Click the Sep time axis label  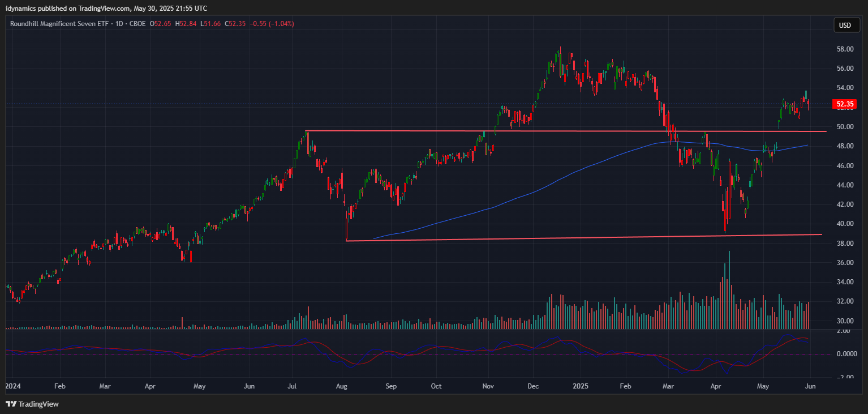tap(391, 387)
